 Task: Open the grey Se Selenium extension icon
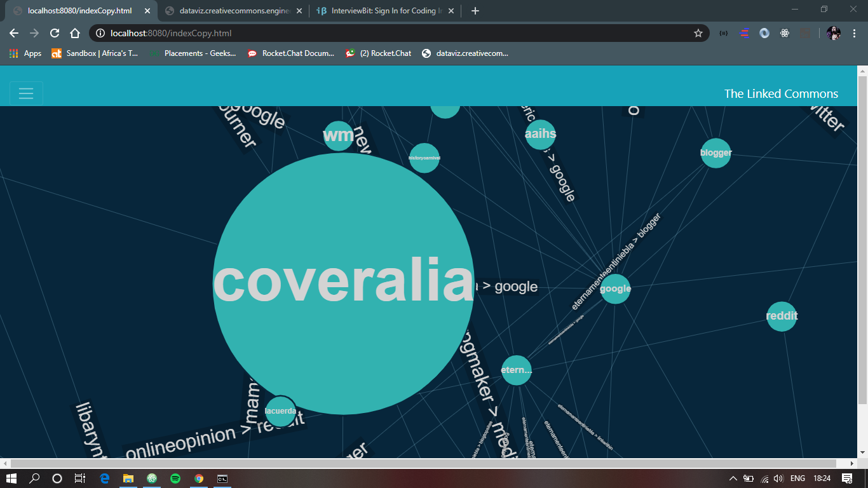point(805,33)
